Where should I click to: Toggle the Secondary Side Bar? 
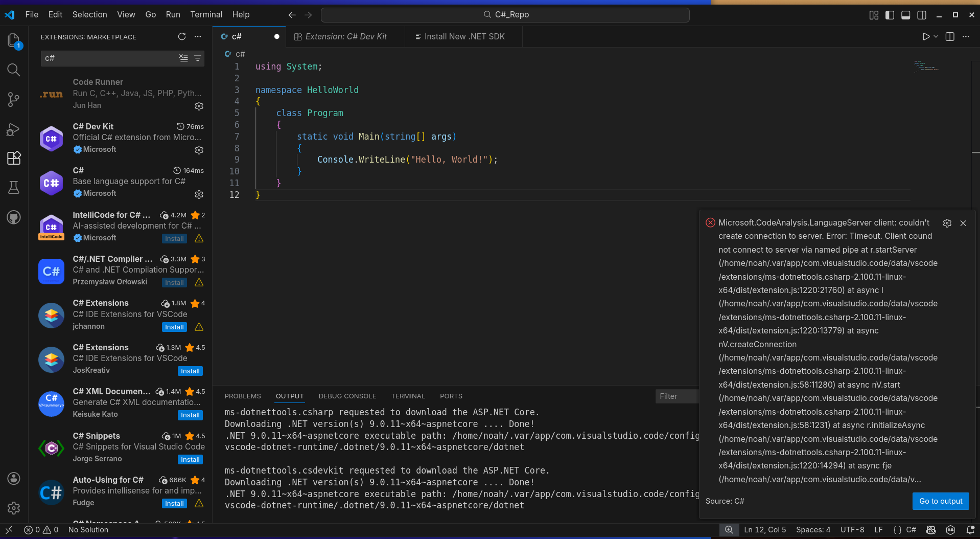922,15
